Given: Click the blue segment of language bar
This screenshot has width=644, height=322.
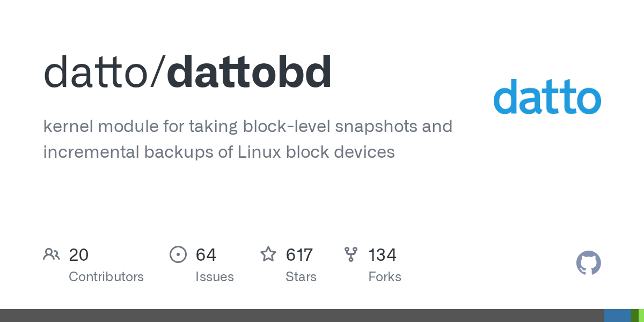Looking at the screenshot, I should 617,316.
